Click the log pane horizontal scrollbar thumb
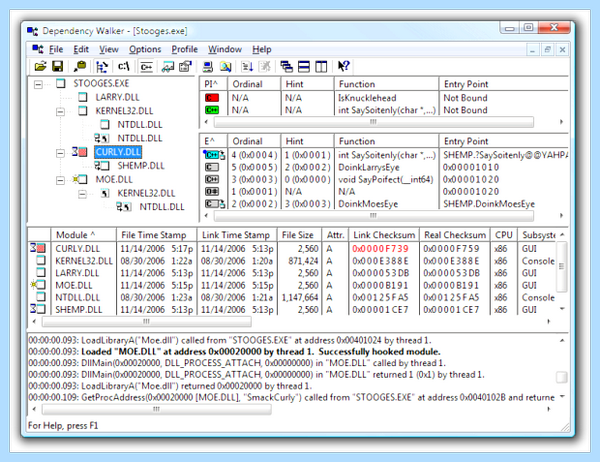This screenshot has width=600, height=462. coord(157,409)
